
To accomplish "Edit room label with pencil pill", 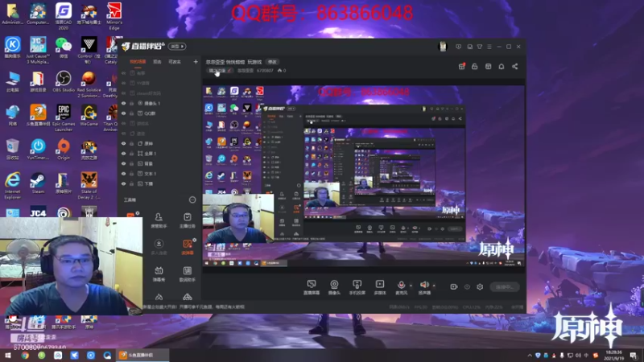I will tap(220, 71).
